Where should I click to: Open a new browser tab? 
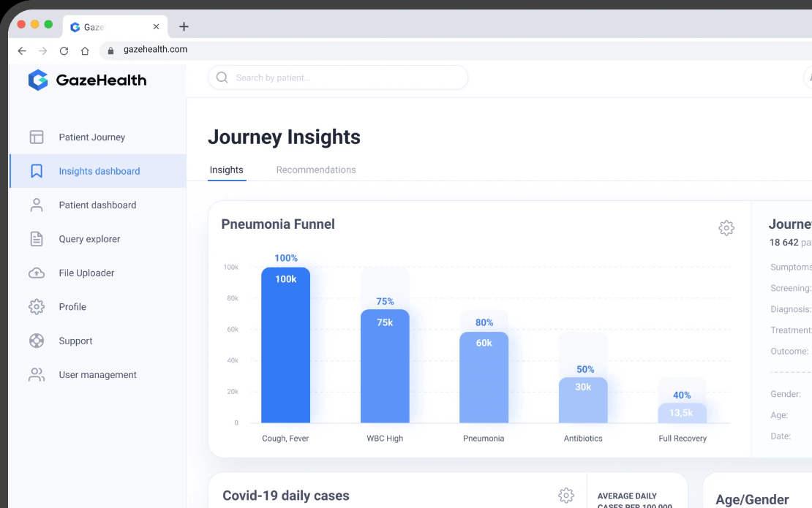pyautogui.click(x=184, y=26)
